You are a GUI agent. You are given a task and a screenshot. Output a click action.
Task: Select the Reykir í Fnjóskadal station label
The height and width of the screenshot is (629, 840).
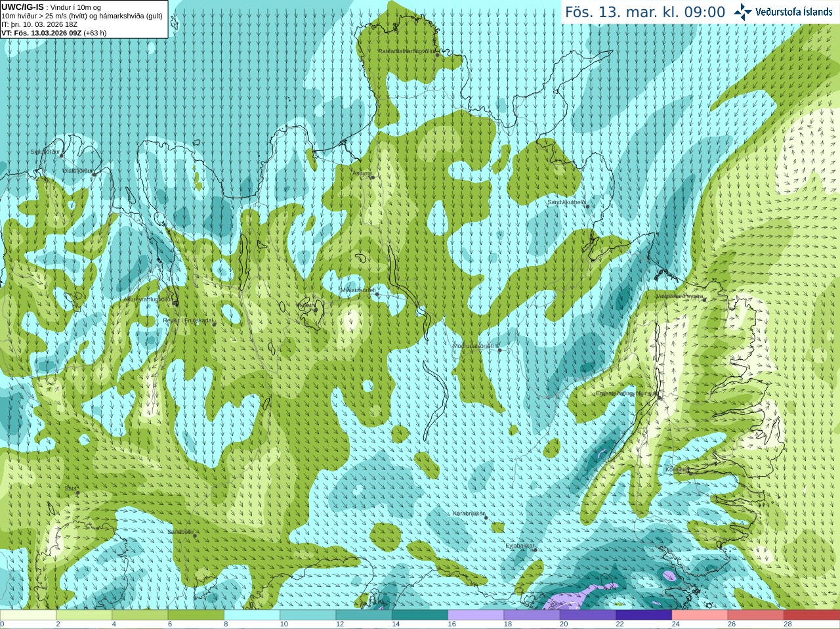pos(188,321)
